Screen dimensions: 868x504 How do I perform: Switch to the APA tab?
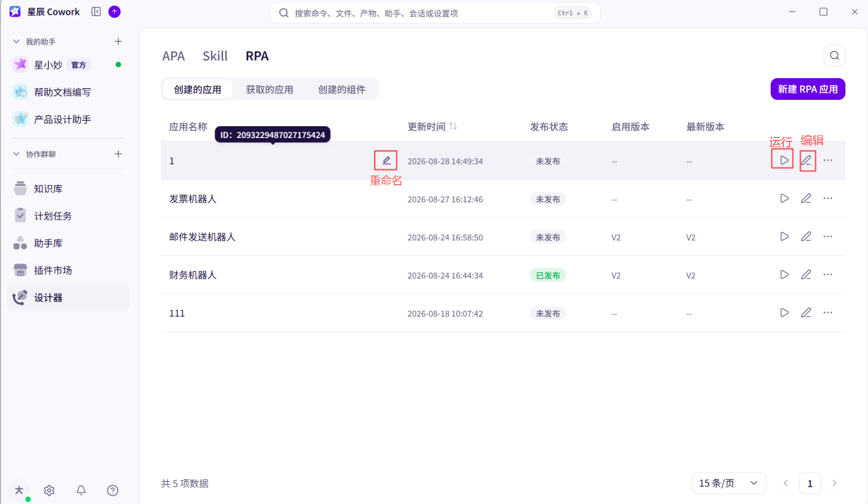click(x=173, y=56)
